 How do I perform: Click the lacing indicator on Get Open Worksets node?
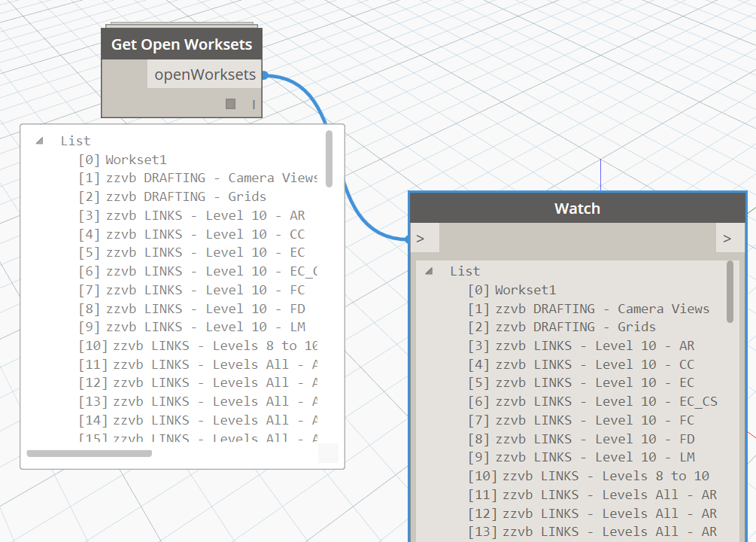click(254, 105)
